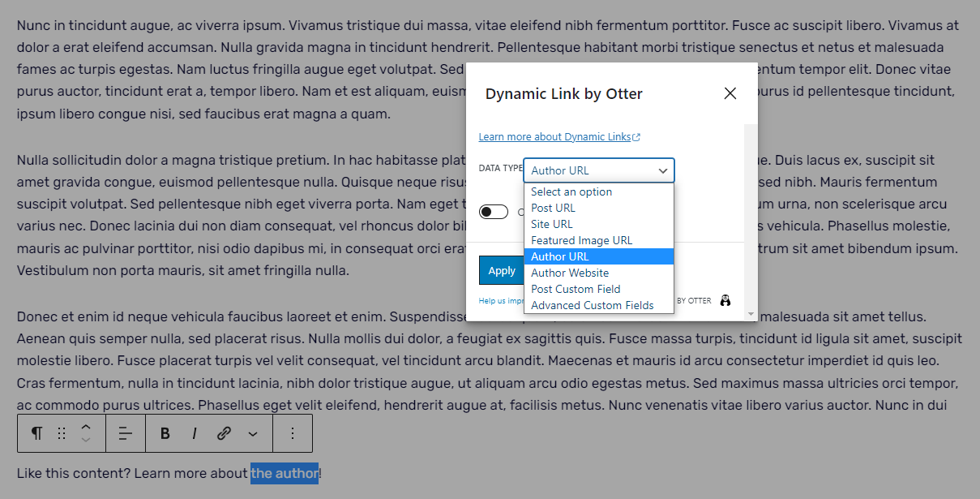Click the Otter logo in the modal
The image size is (980, 499).
coord(725,300)
